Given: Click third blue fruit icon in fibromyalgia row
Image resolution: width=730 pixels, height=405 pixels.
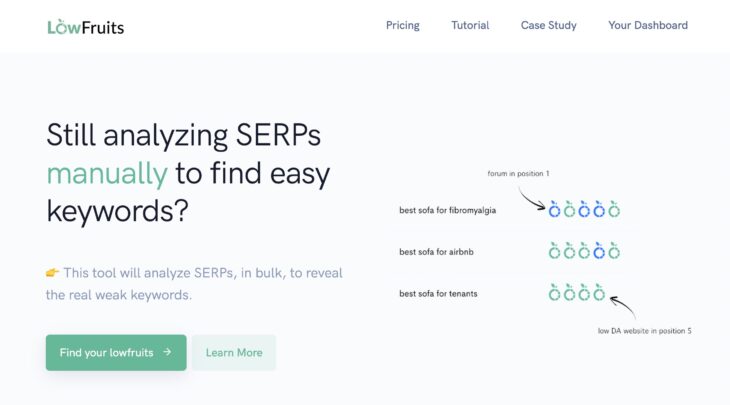Looking at the screenshot, I should point(599,209).
